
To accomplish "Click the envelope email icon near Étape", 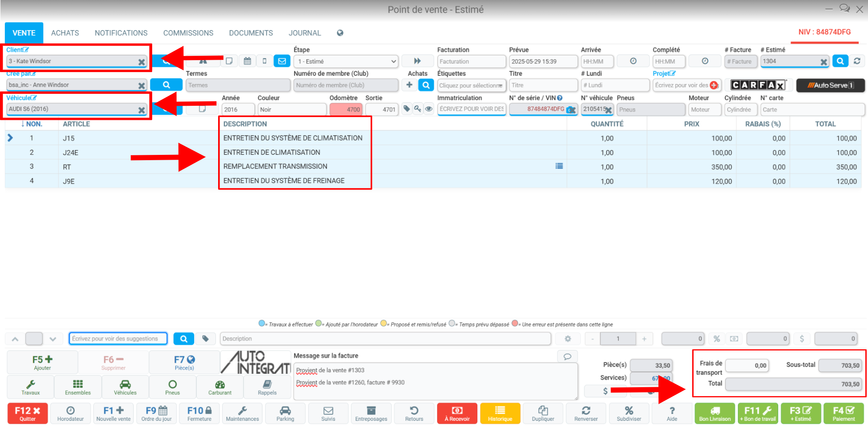I will pyautogui.click(x=282, y=61).
